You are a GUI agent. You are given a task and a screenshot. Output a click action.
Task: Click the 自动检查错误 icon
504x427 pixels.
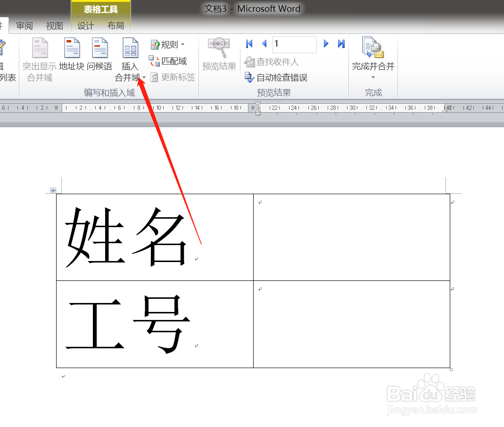(x=278, y=77)
